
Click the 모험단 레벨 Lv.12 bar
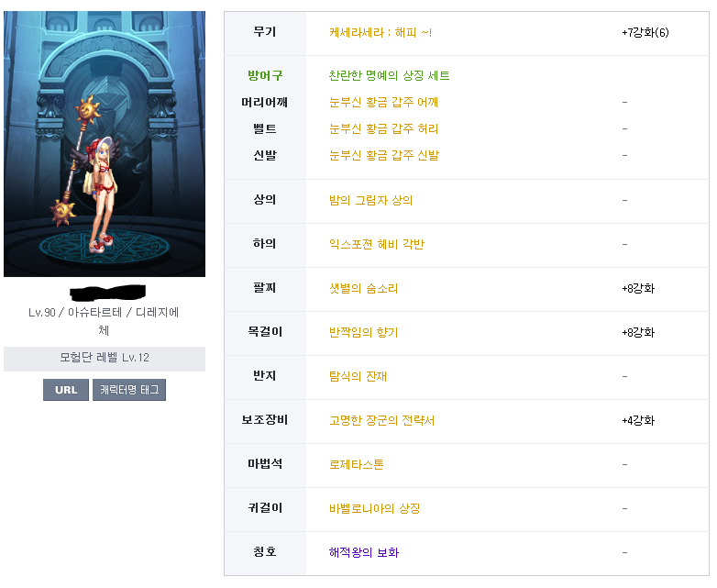(x=105, y=359)
